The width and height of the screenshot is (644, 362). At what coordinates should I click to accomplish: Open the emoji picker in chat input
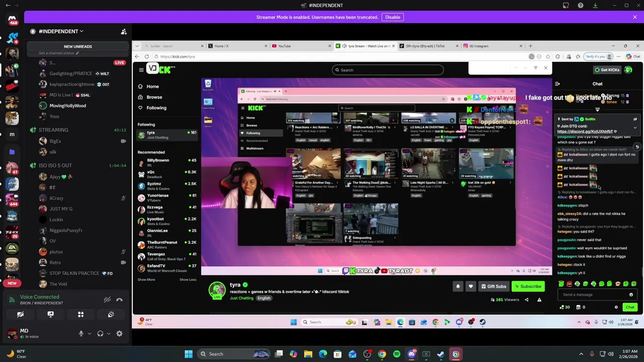631,295
